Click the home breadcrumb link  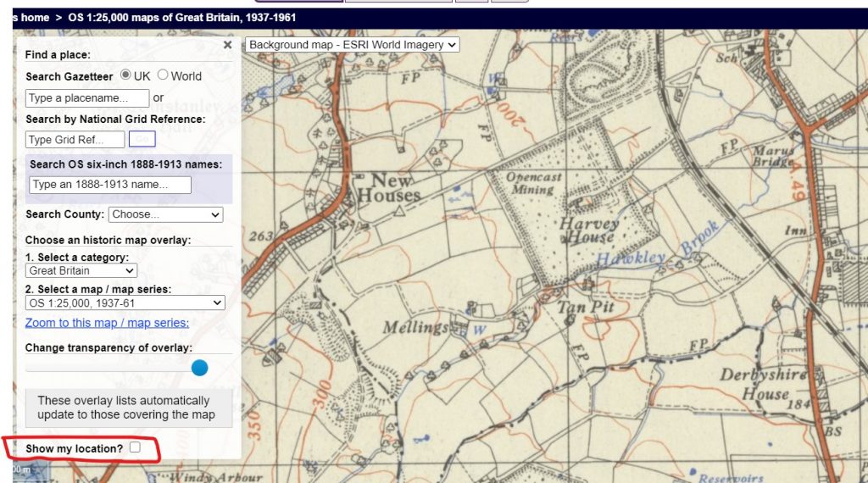tap(35, 18)
